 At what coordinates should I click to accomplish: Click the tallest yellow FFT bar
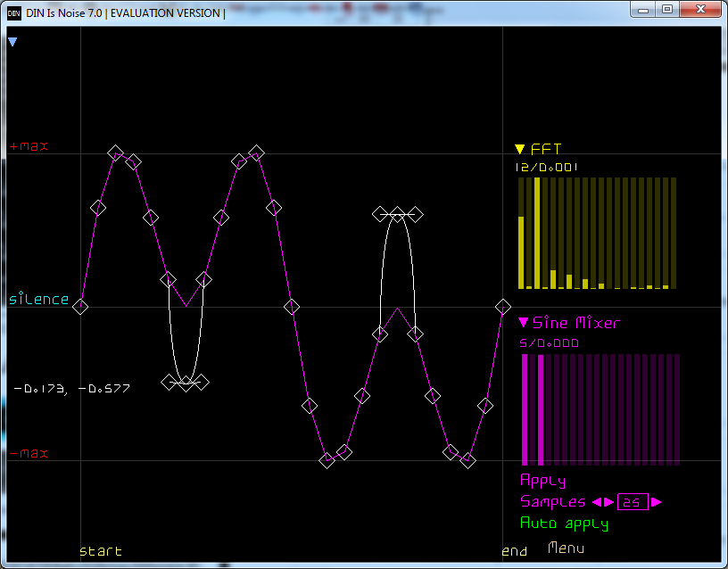coord(537,233)
